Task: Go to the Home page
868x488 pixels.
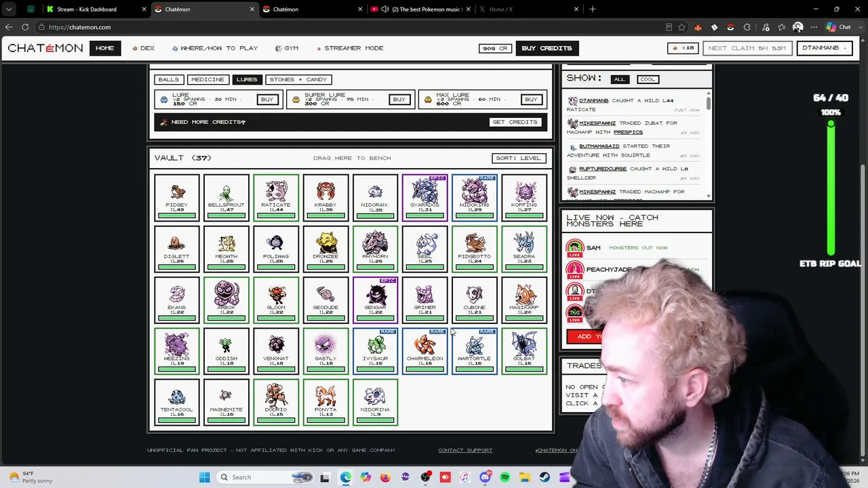Action: coord(105,48)
